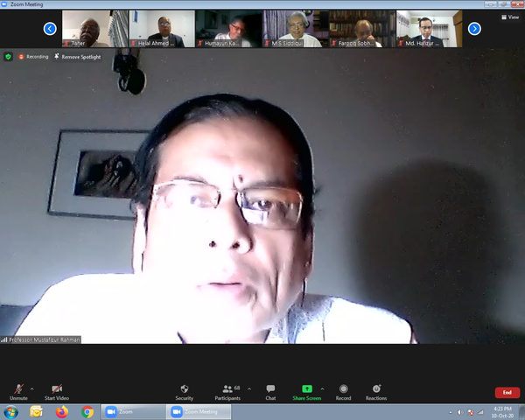The height and width of the screenshot is (420, 525).
Task: Click the green encryption shield icon
Action: coord(9,56)
